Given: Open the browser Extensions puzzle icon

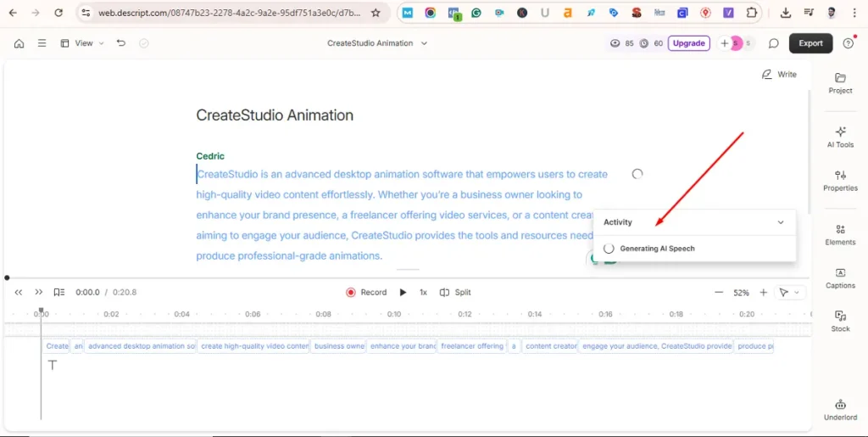Looking at the screenshot, I should (x=751, y=13).
